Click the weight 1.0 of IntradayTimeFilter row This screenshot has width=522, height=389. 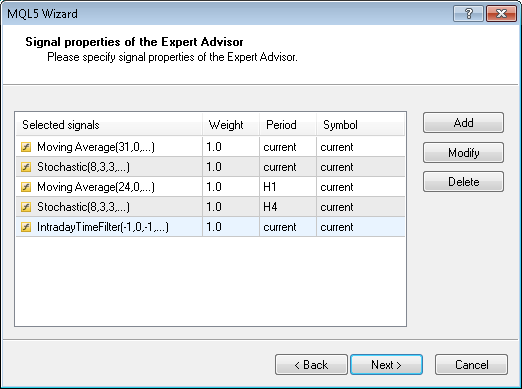231,227
